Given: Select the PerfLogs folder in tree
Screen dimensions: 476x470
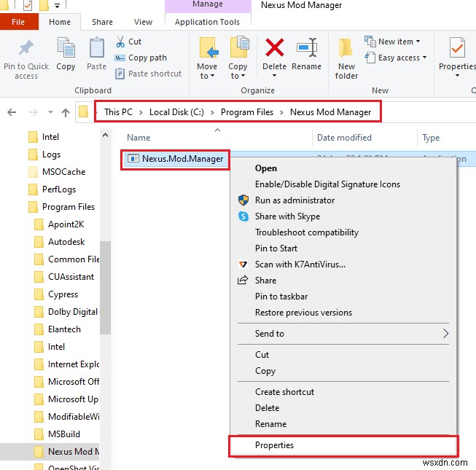Looking at the screenshot, I should tap(59, 189).
